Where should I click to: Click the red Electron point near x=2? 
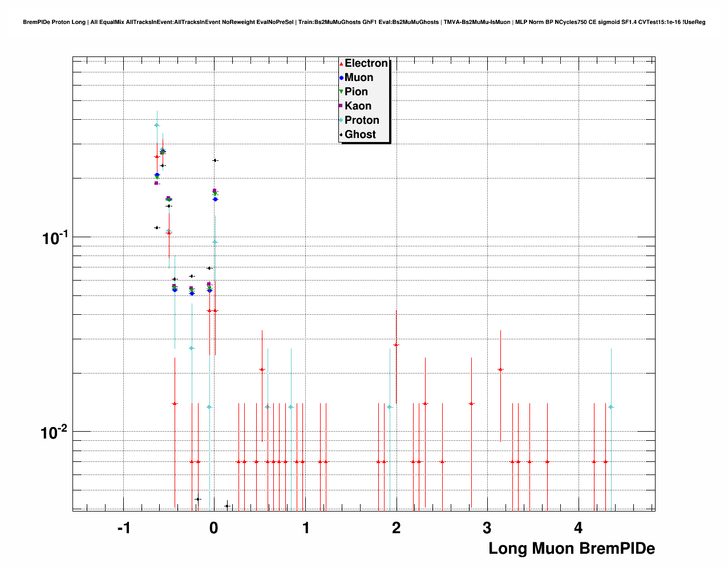click(396, 345)
